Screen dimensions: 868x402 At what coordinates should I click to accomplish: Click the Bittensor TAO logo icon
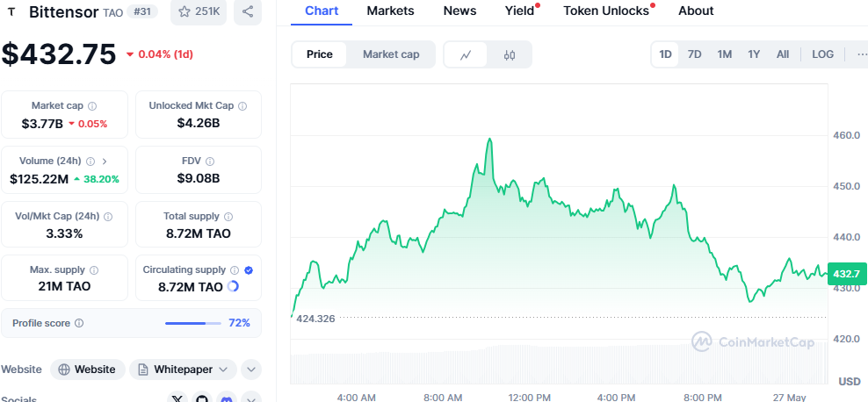(11, 11)
